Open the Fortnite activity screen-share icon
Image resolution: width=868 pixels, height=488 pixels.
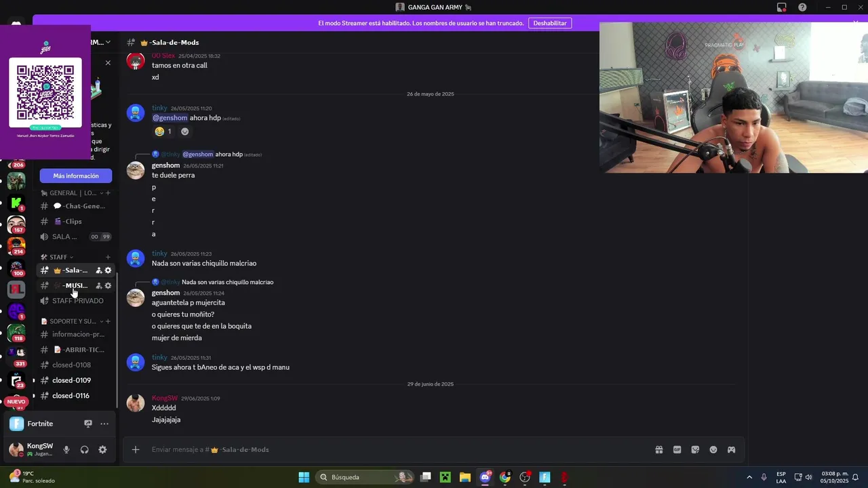tap(87, 424)
